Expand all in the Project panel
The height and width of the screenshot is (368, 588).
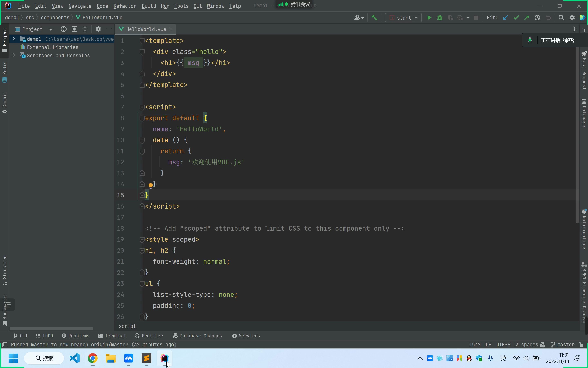[74, 29]
